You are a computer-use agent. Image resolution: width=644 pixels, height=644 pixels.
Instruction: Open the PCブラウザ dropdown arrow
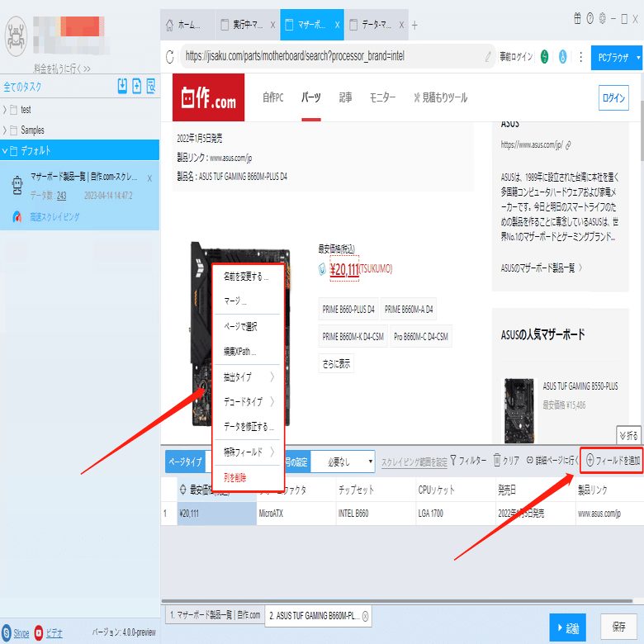point(638,58)
